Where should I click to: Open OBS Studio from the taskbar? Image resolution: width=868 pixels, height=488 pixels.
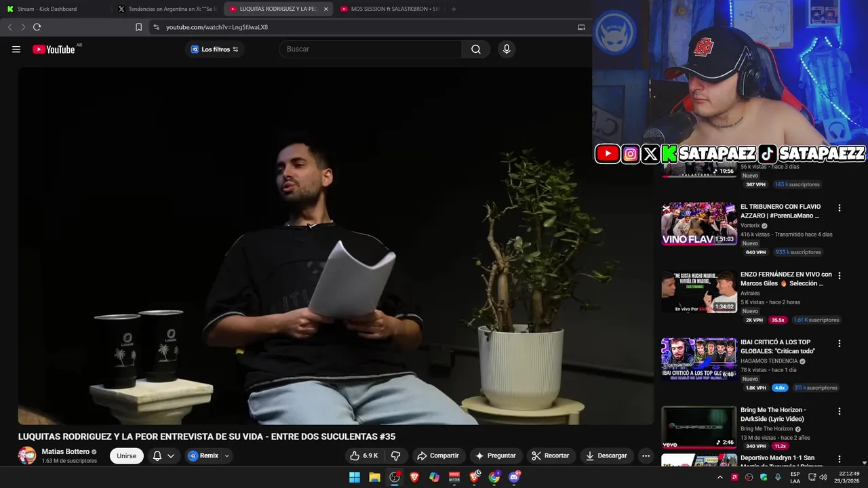[x=394, y=477]
